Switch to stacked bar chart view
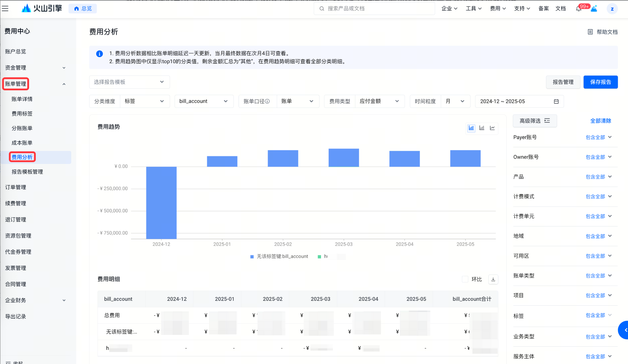628x364 pixels. [x=471, y=128]
